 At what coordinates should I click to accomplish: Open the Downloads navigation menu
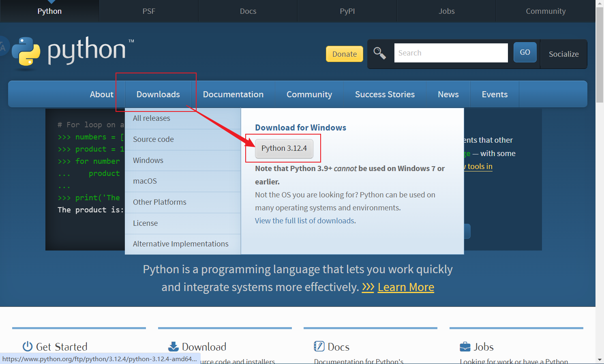tap(158, 94)
